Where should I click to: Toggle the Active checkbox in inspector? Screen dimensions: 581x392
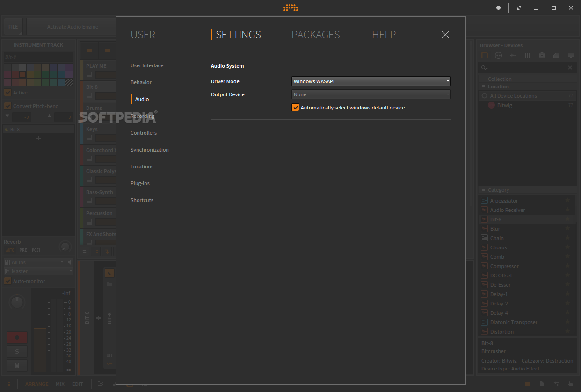(7, 93)
